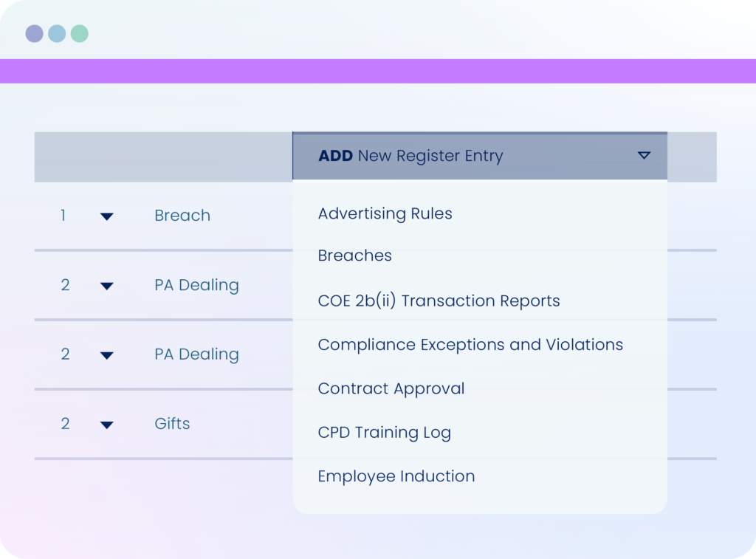This screenshot has height=559, width=756.
Task: Expand the second PA Dealing row arrow
Action: coord(106,355)
